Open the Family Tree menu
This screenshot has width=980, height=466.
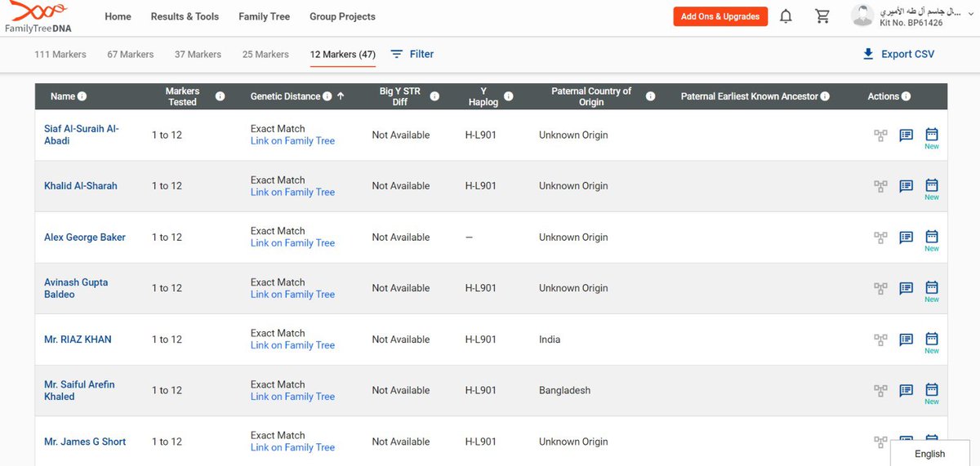[265, 16]
